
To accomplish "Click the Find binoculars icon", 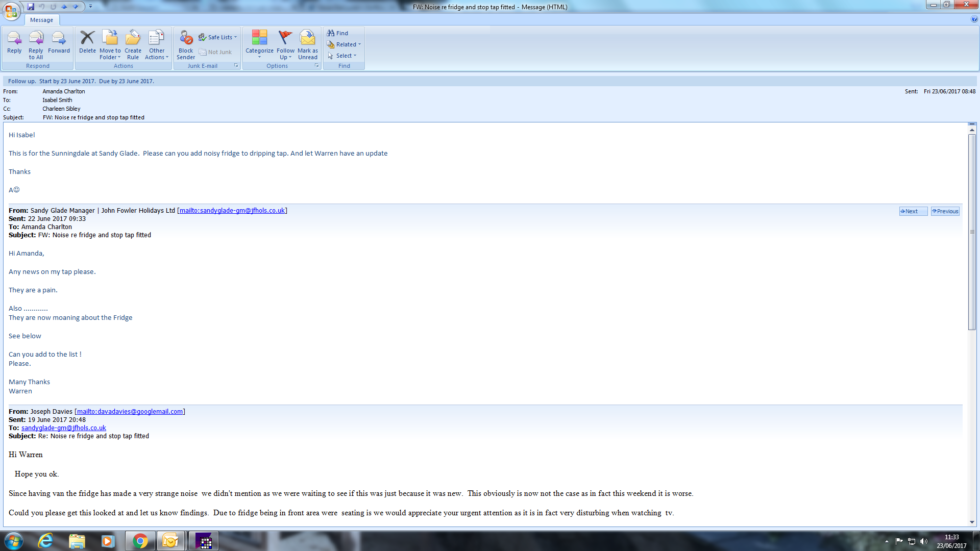I will point(331,33).
